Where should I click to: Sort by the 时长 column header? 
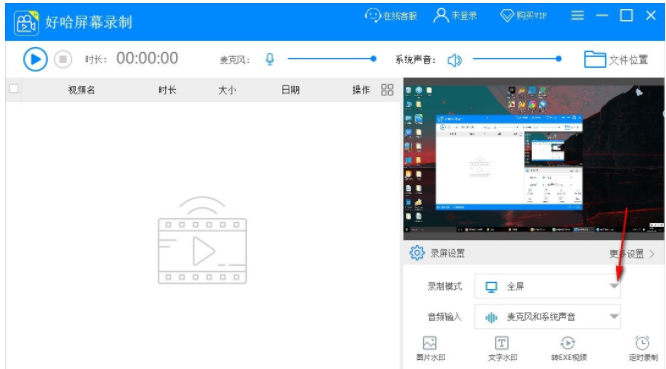tap(167, 90)
